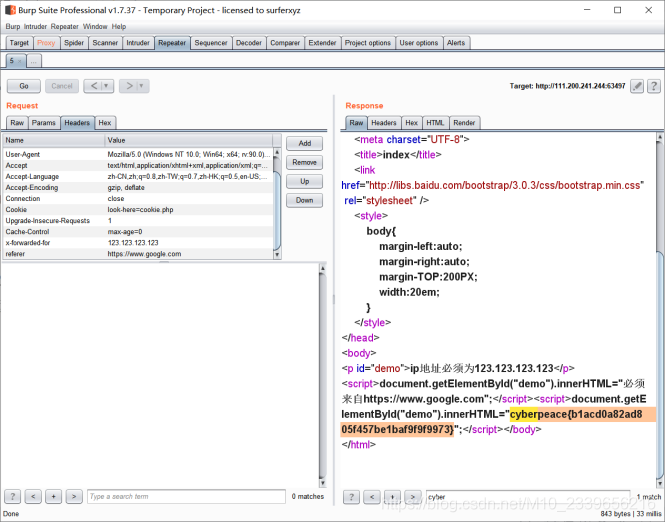
Task: Show the request Params view
Action: pyautogui.click(x=44, y=123)
